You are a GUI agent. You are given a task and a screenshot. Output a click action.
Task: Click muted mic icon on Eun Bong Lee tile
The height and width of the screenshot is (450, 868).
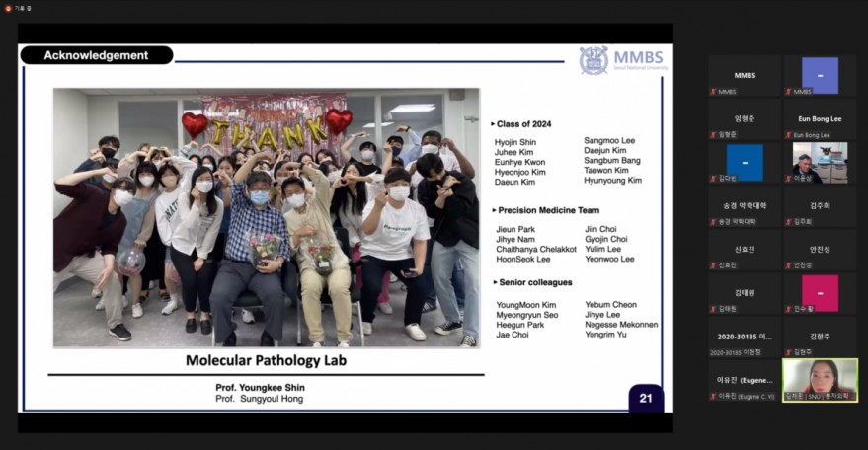coord(788,135)
